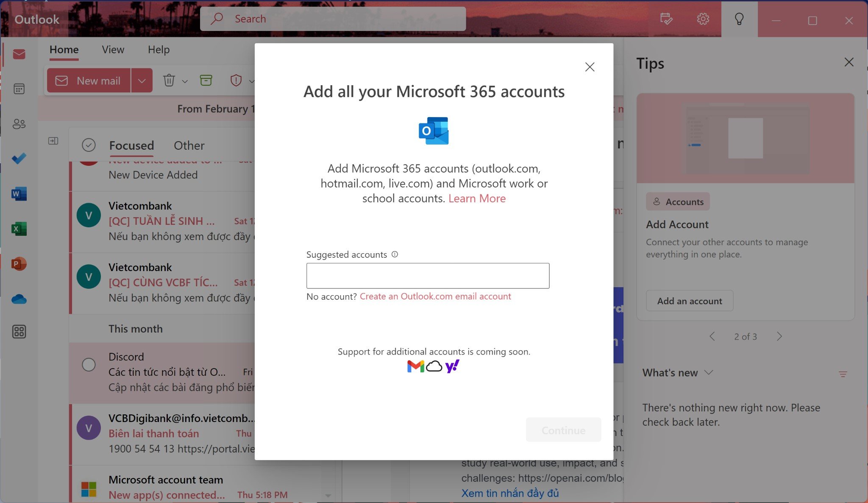Click Create an Outlook.com email account
868x503 pixels.
(435, 296)
